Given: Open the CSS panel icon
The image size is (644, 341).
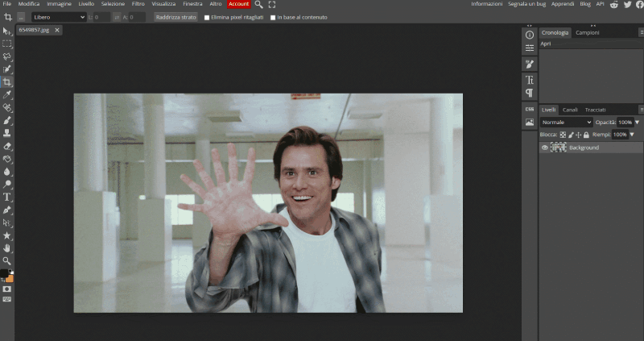Looking at the screenshot, I should (x=530, y=109).
